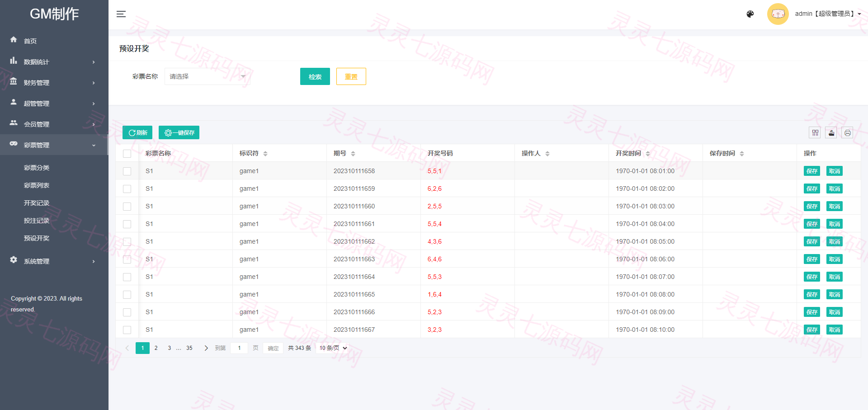Click the print table icon
The image size is (868, 410).
tap(848, 133)
